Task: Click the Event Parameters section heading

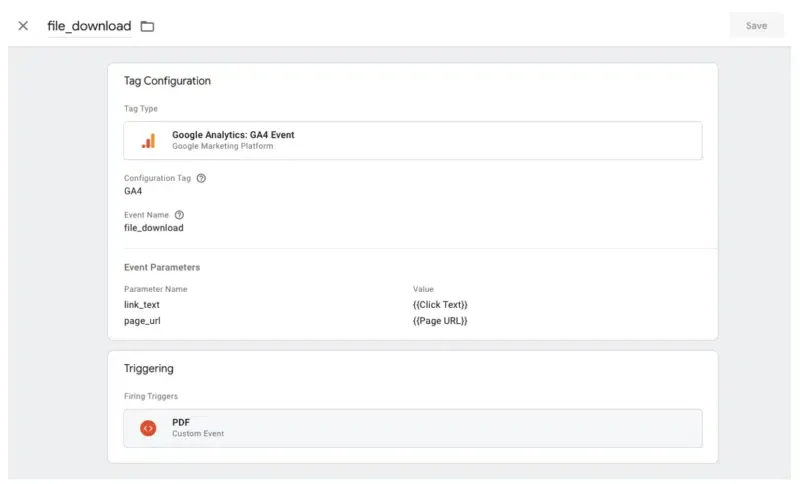Action: pyautogui.click(x=162, y=268)
